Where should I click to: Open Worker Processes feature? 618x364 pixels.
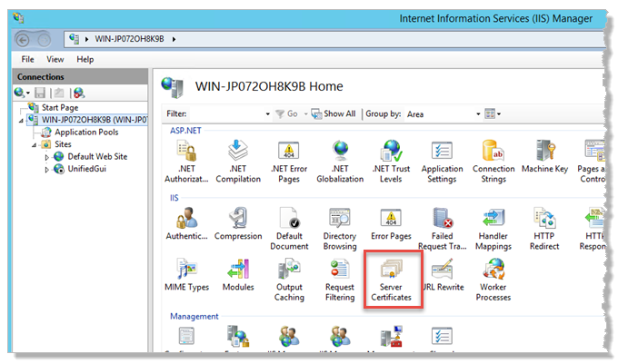[493, 280]
